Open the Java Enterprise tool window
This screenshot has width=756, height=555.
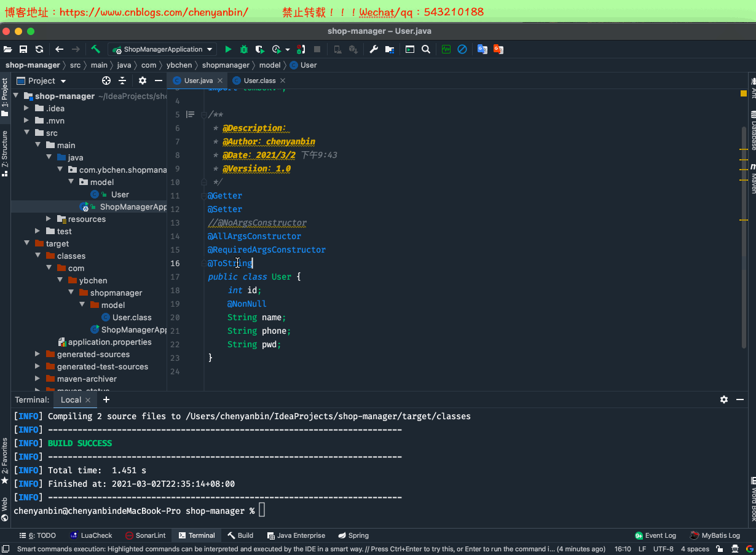click(295, 535)
